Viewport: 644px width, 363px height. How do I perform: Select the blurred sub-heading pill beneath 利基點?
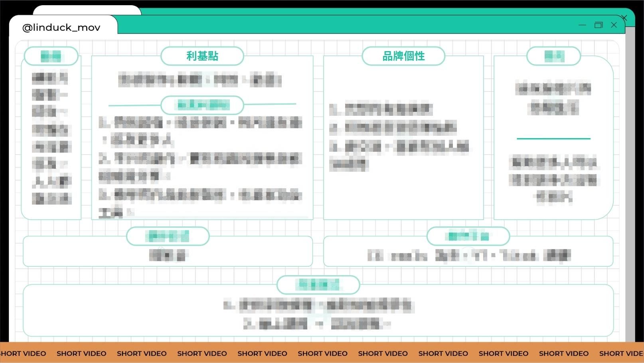tap(202, 105)
